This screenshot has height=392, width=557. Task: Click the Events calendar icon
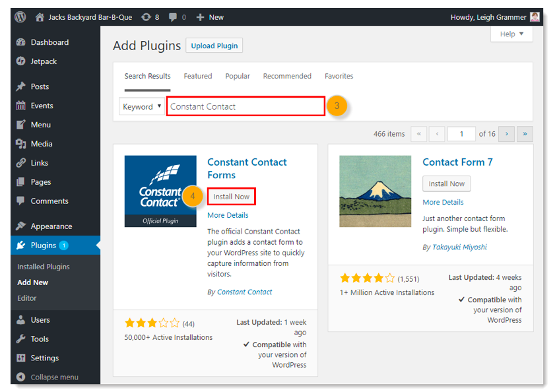click(20, 106)
